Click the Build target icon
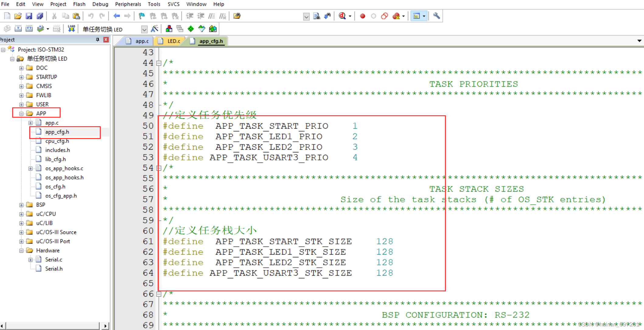This screenshot has width=644, height=330. (x=18, y=29)
